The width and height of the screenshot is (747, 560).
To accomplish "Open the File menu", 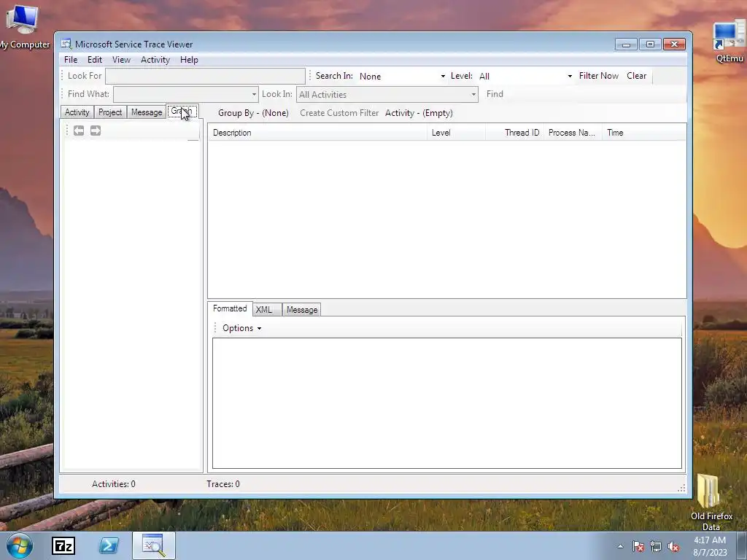I will 71,60.
